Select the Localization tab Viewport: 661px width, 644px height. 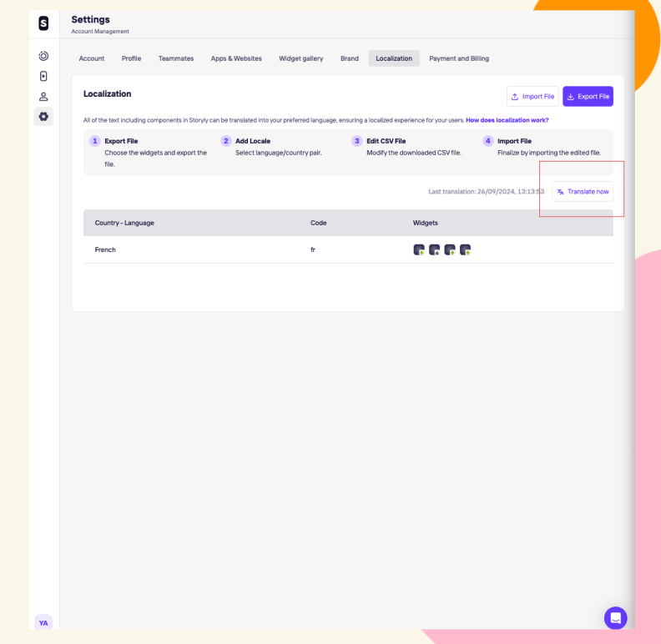[x=394, y=58]
